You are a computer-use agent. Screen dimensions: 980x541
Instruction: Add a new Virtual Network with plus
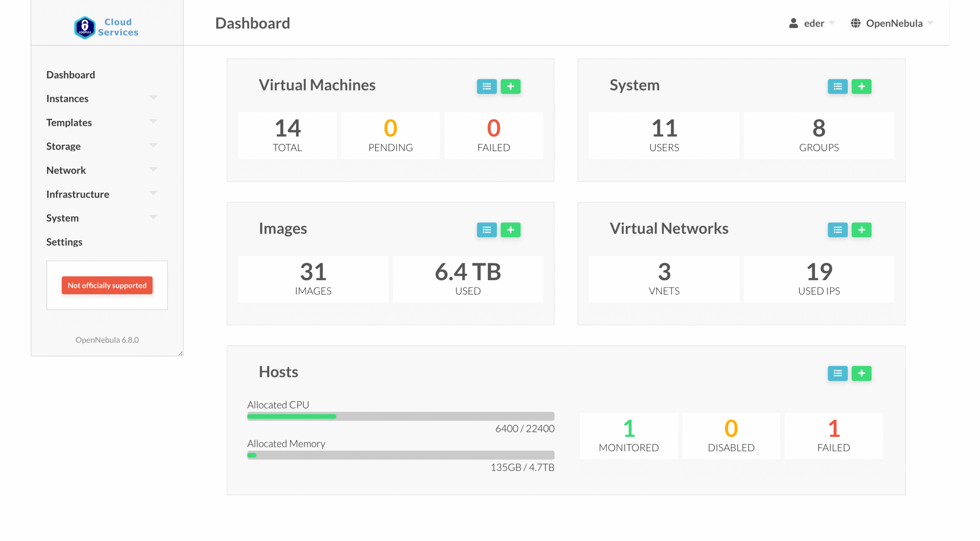pos(861,230)
